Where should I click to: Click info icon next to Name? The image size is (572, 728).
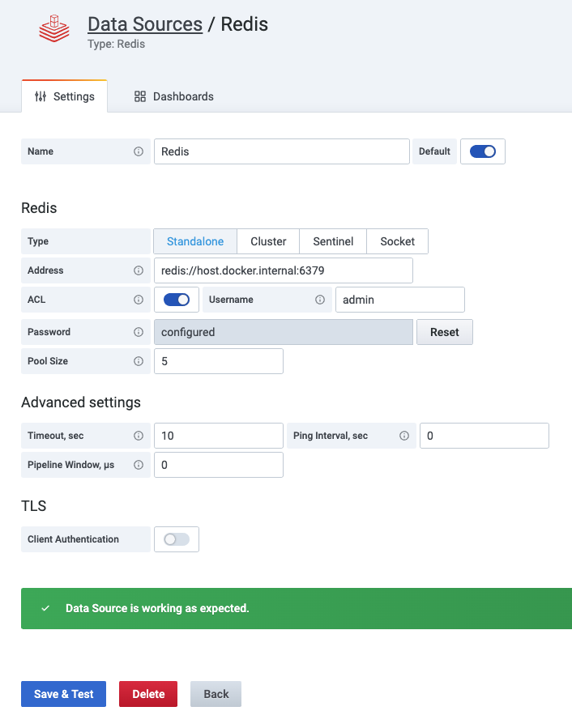click(139, 151)
